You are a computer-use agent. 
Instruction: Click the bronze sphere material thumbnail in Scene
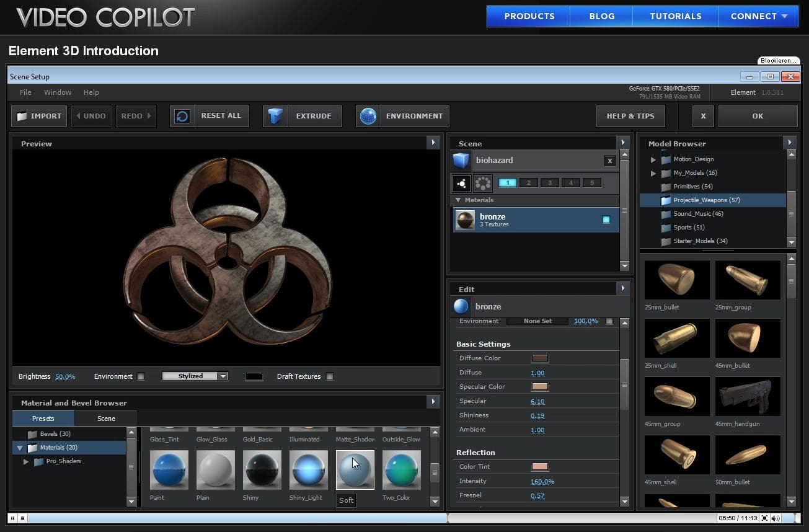(465, 220)
